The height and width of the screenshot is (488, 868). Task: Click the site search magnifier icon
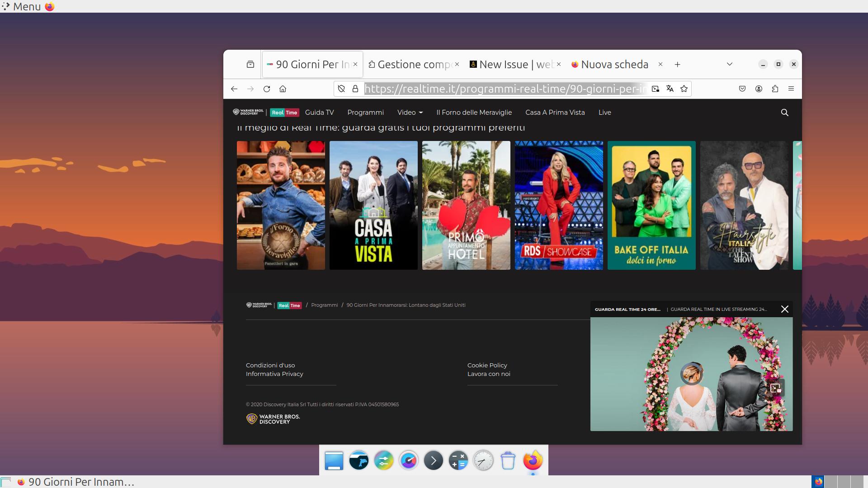point(784,113)
